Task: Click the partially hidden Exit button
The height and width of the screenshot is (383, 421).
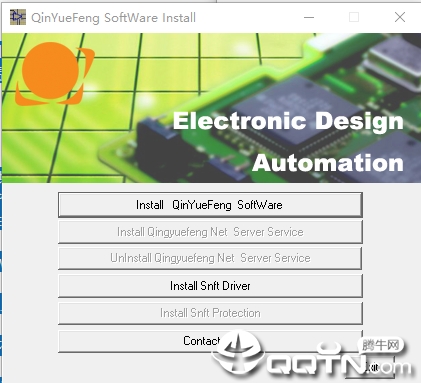Action: [371, 367]
